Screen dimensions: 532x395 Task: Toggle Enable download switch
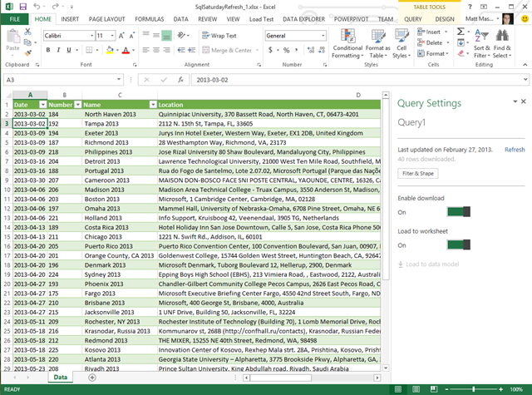click(459, 212)
